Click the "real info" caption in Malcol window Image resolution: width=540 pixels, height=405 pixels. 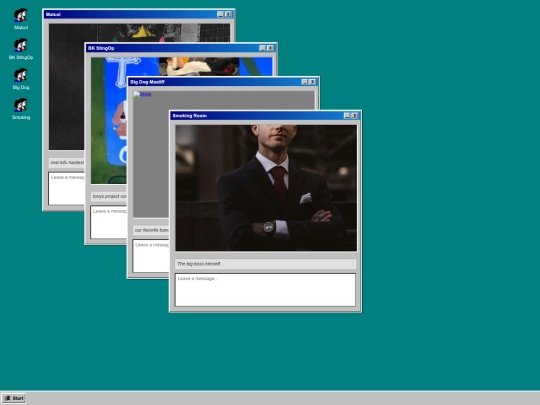coord(67,163)
